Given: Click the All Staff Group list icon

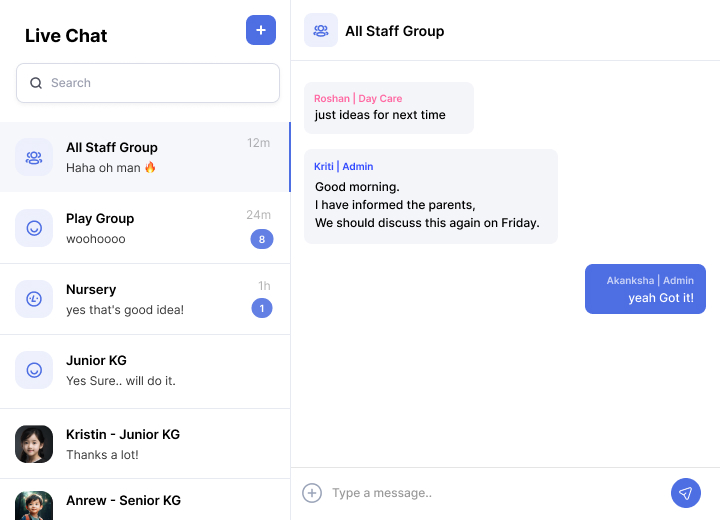Looking at the screenshot, I should click(x=34, y=157).
